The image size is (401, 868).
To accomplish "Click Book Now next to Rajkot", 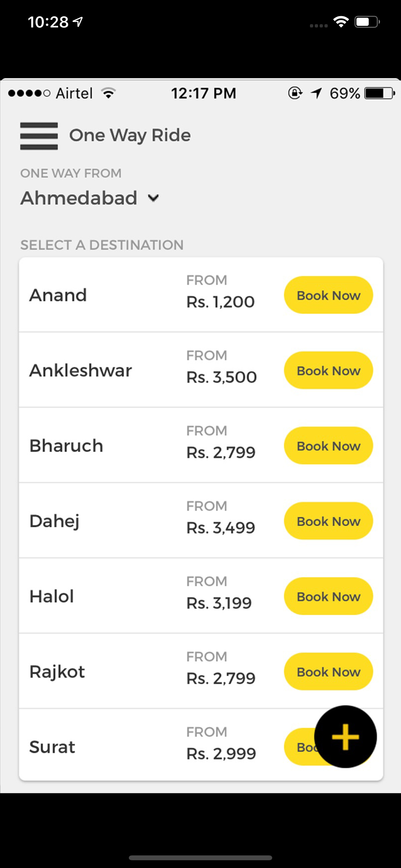I will pyautogui.click(x=328, y=672).
